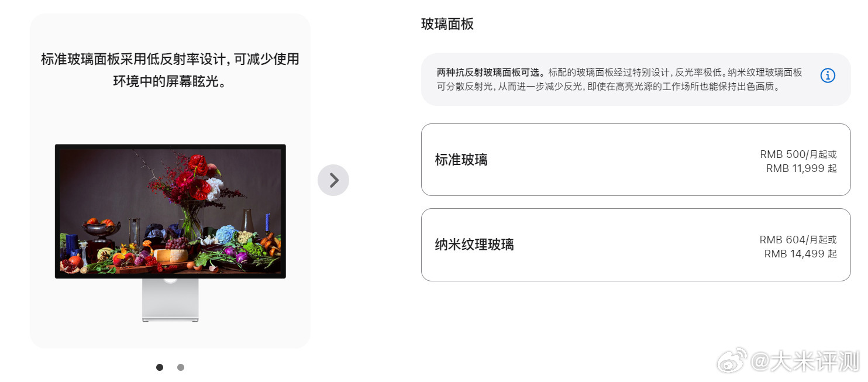The image size is (868, 382).
Task: Click the 纳米纹理玻璃 label text
Action: pyautogui.click(x=474, y=245)
